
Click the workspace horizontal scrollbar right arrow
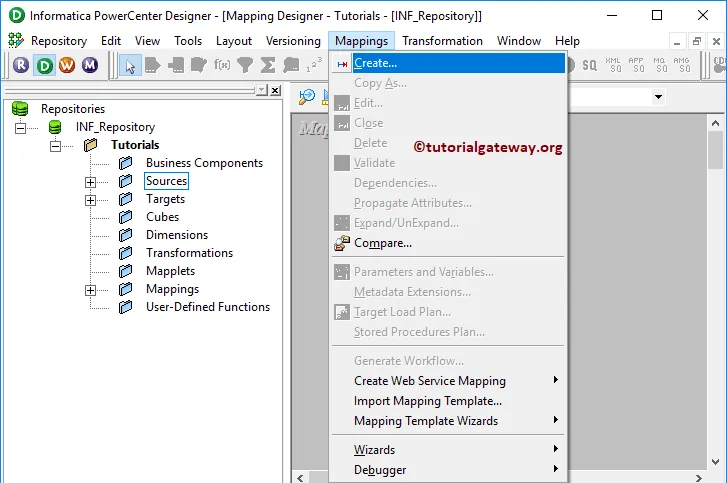coord(699,477)
